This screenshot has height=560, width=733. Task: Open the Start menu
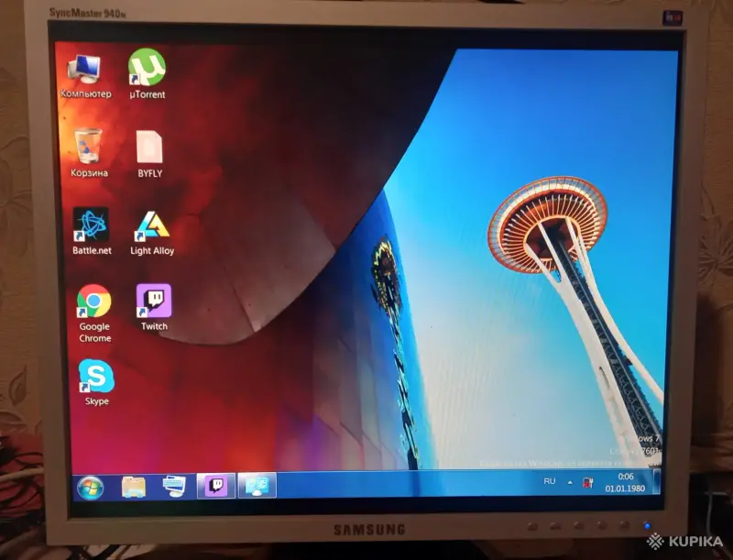[x=89, y=484]
